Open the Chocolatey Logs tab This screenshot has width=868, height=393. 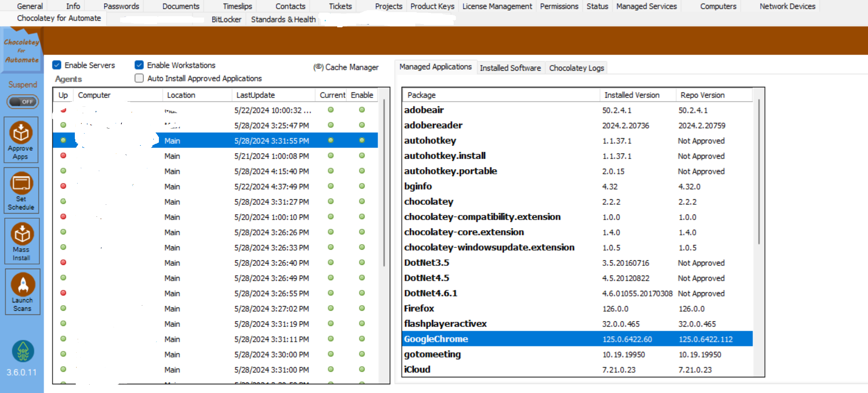(576, 68)
